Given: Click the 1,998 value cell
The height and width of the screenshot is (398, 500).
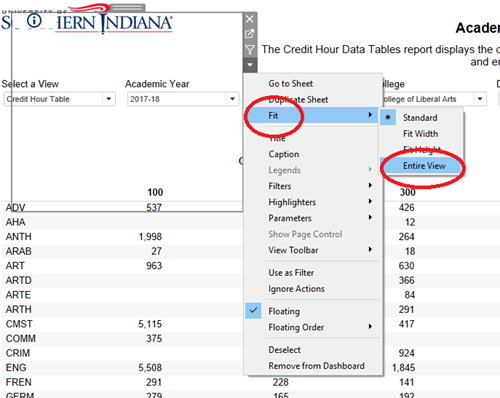Looking at the screenshot, I should 150,237.
